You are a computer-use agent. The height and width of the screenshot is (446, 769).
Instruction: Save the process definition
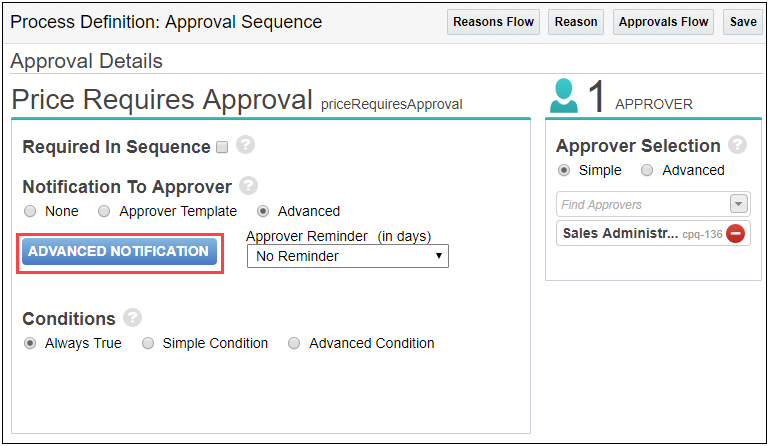(x=743, y=22)
